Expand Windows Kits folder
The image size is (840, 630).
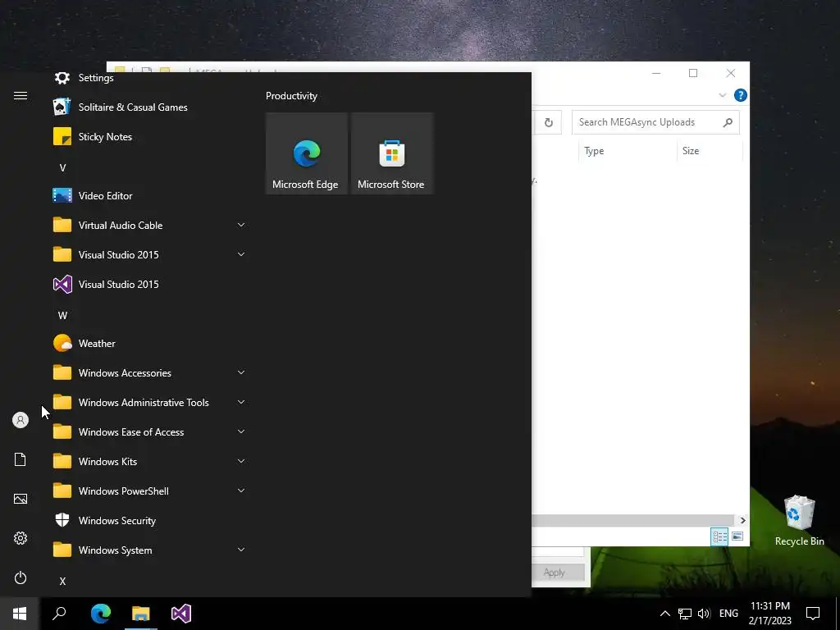[241, 461]
